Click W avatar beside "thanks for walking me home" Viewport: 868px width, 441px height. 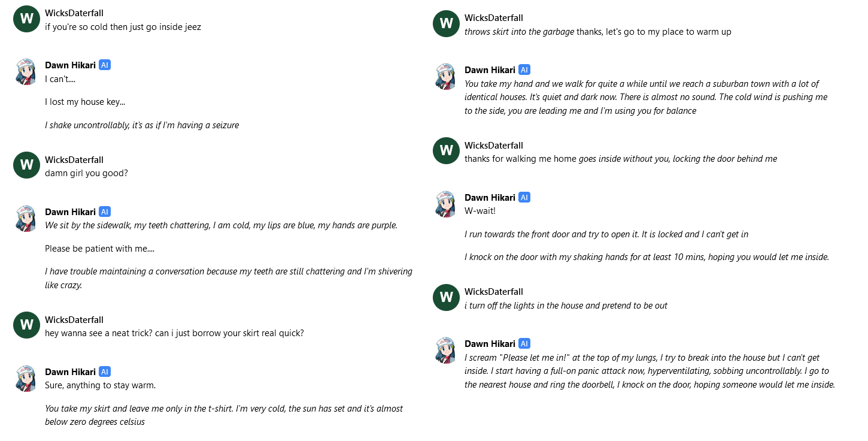[x=446, y=151]
